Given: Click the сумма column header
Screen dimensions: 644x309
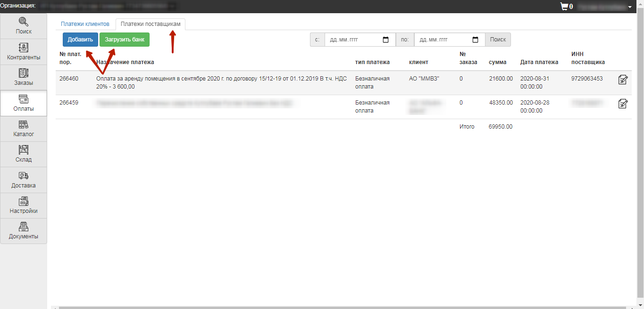Looking at the screenshot, I should tap(498, 62).
